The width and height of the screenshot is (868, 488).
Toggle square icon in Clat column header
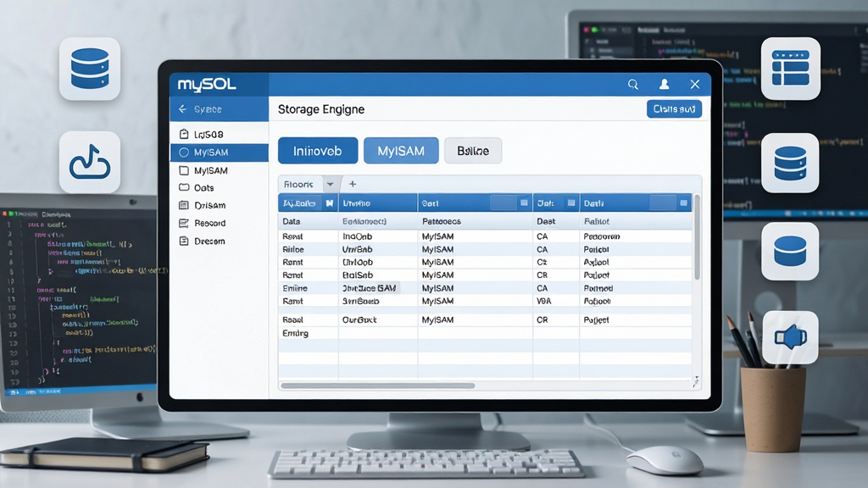tap(570, 203)
